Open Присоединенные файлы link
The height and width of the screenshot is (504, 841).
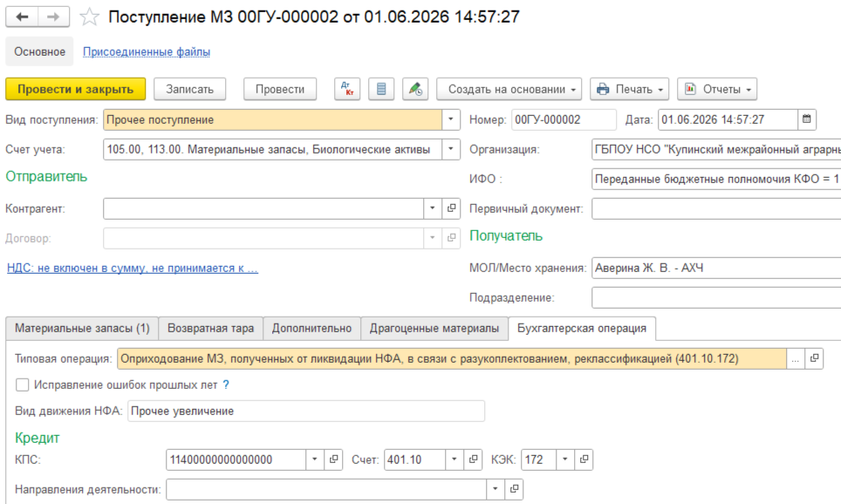[147, 52]
